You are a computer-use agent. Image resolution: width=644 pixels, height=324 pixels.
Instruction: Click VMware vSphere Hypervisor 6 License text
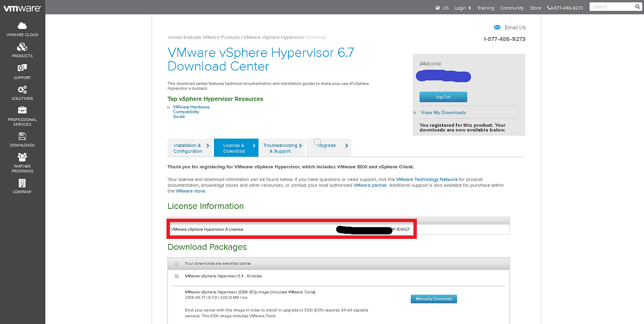click(207, 229)
